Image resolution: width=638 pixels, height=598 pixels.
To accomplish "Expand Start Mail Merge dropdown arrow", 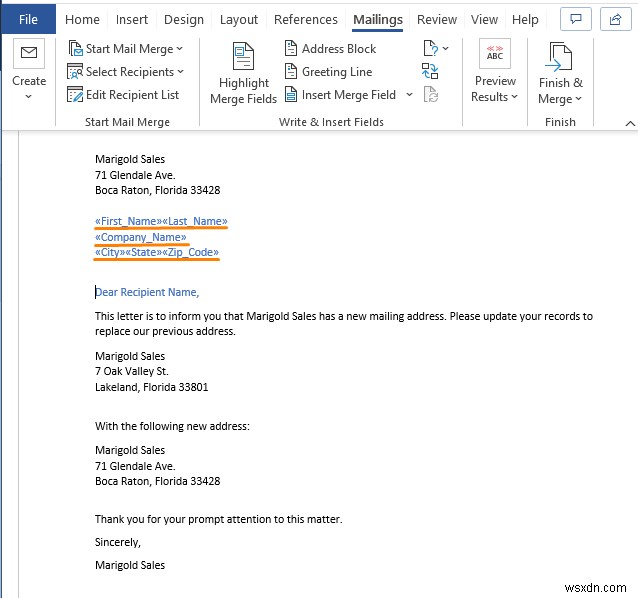I will tap(179, 49).
